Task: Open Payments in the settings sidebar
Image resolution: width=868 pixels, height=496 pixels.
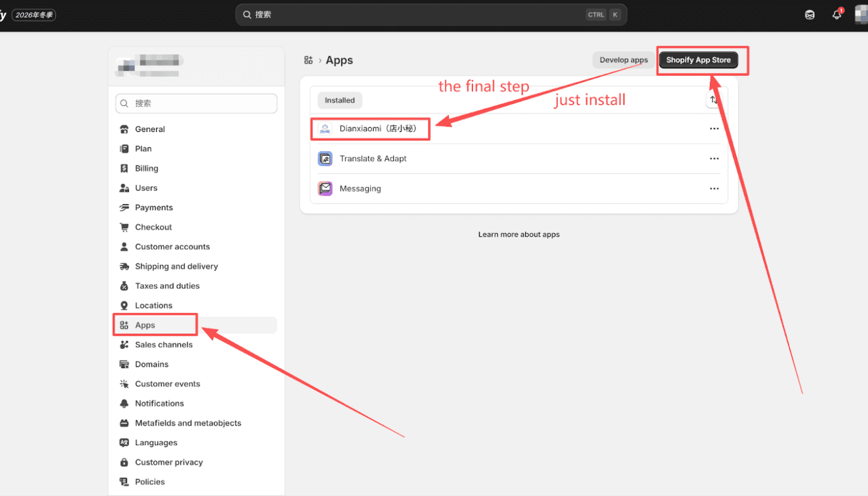Action: point(154,208)
